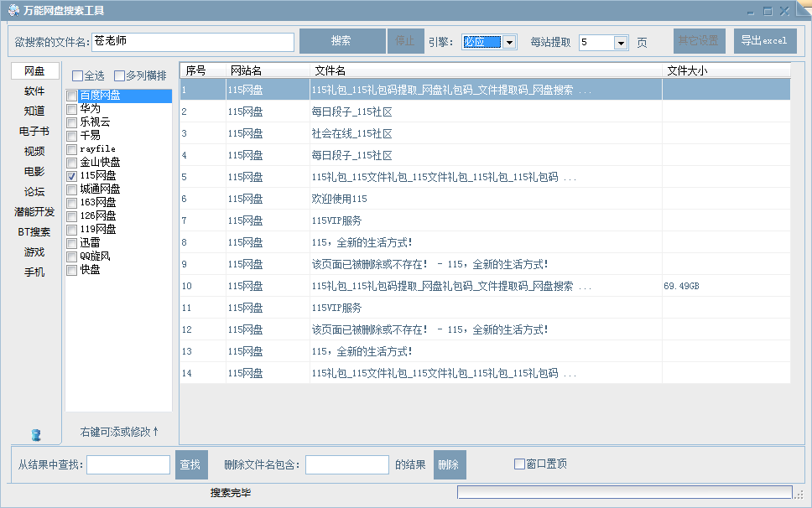The image size is (812, 508).
Task: Click the 停止 stop button
Action: coord(405,41)
